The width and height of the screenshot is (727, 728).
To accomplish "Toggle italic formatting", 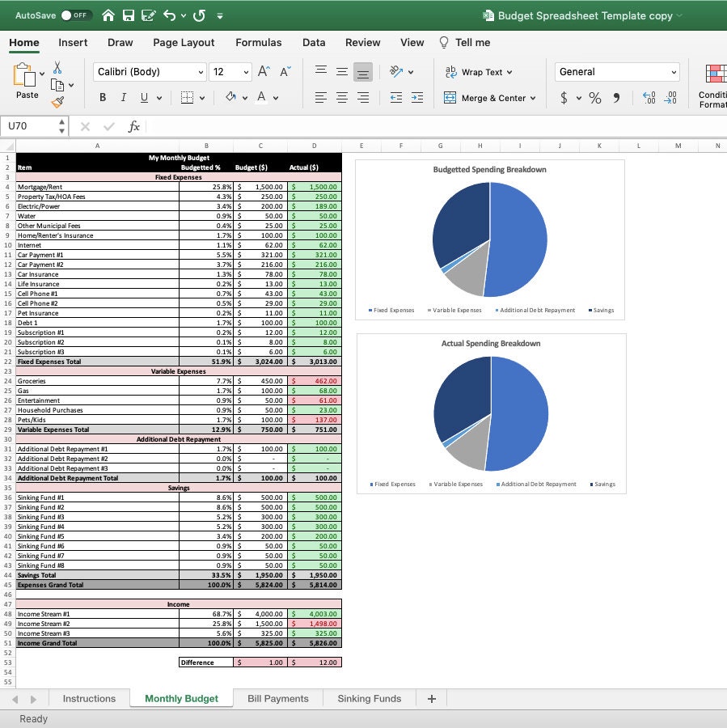I will 122,97.
